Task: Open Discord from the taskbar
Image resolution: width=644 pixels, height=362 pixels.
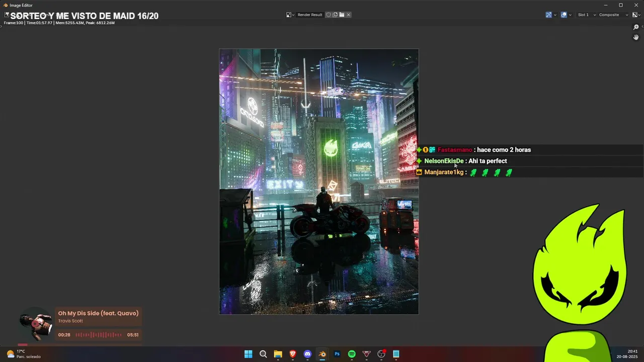Action: (x=307, y=354)
